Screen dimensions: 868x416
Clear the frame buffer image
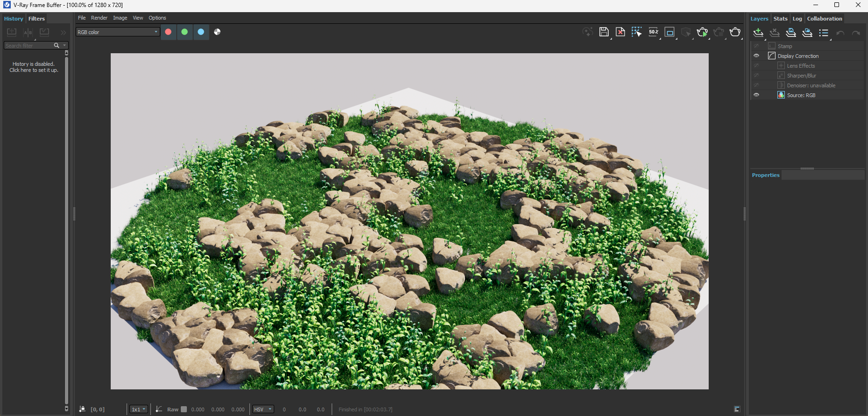(620, 32)
